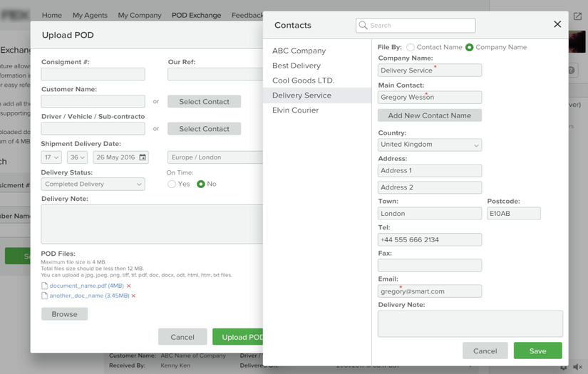Open the Country dropdown showing United Kingdom
Image resolution: width=588 pixels, height=374 pixels.
430,145
